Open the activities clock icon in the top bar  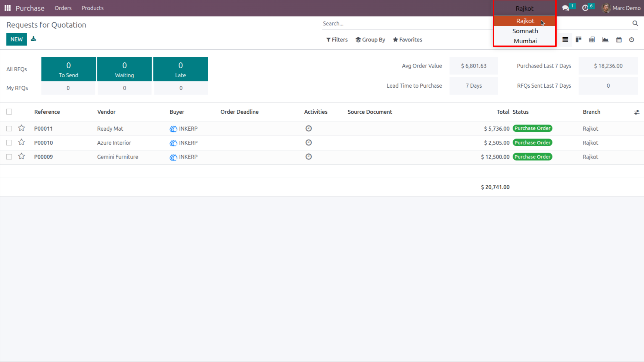click(585, 8)
